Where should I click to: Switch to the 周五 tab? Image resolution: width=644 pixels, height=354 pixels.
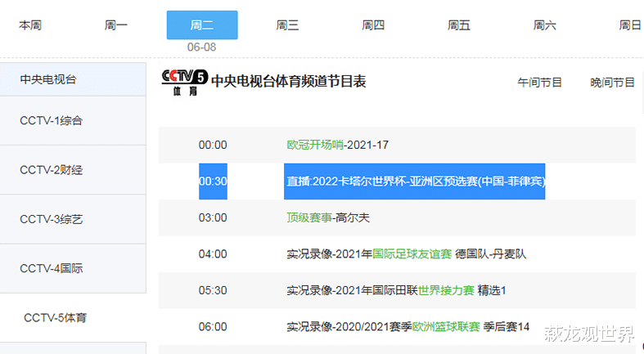coord(459,25)
